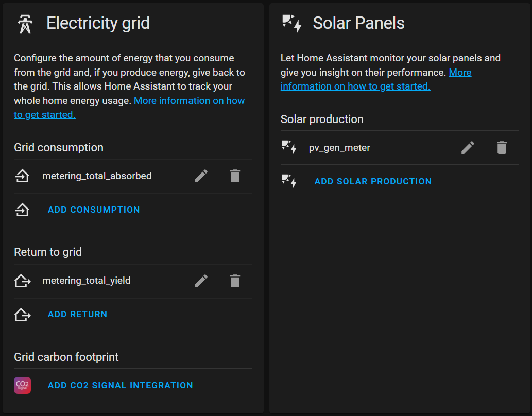
Task: Click the return-to-grid arrow icon beside ADD RETURN
Action: point(22,314)
